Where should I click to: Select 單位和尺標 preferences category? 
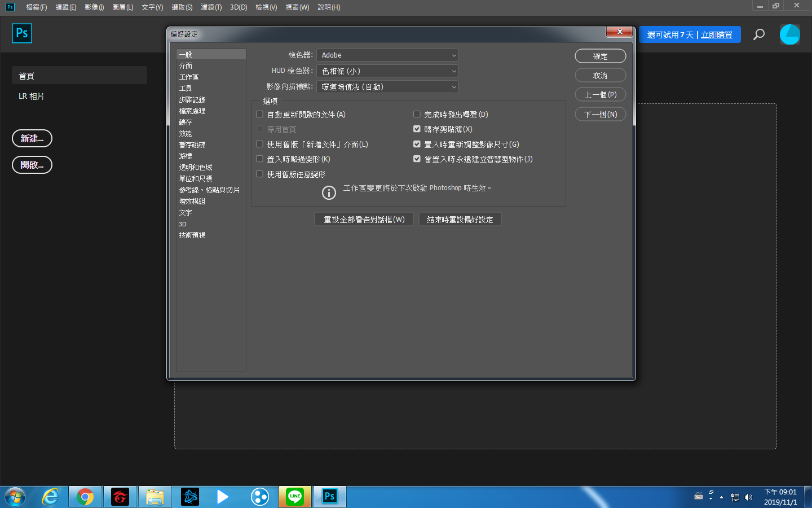[211, 179]
